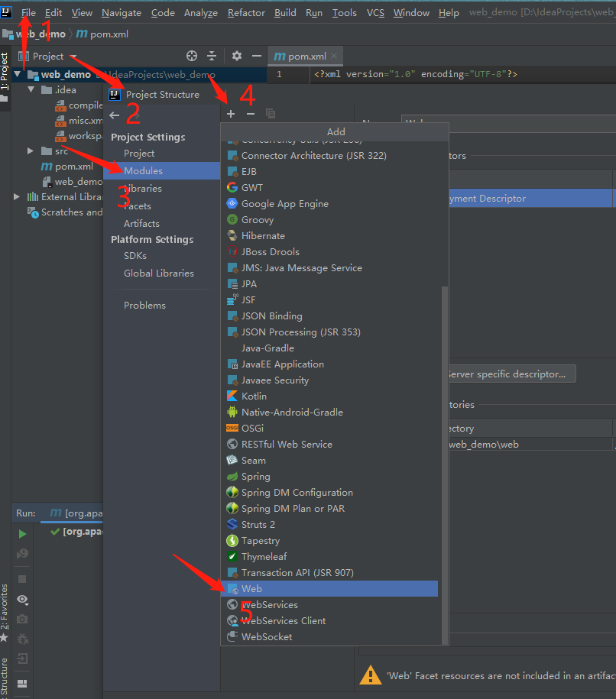Choose Spring from Add list
This screenshot has height=699, width=616.
(330, 477)
